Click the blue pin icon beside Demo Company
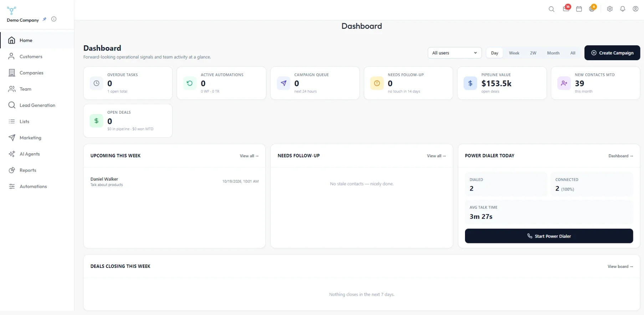 pos(45,19)
